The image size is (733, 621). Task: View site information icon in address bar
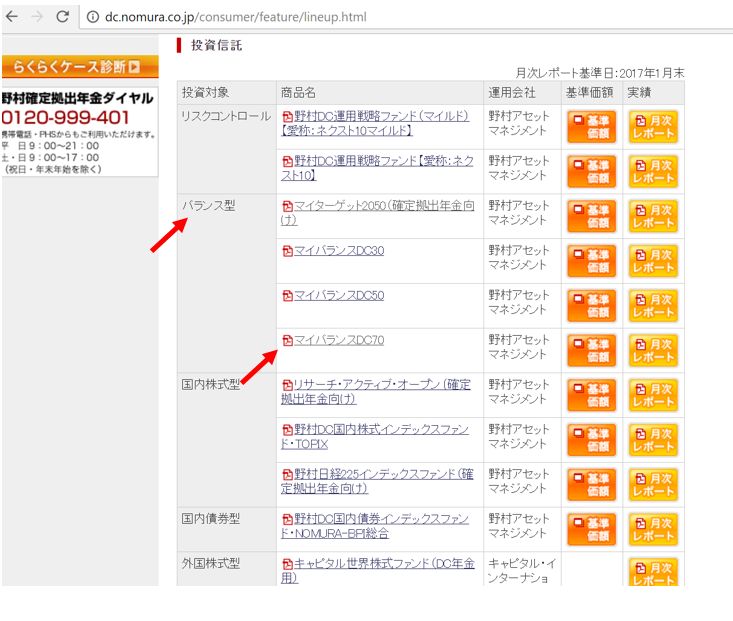(93, 17)
